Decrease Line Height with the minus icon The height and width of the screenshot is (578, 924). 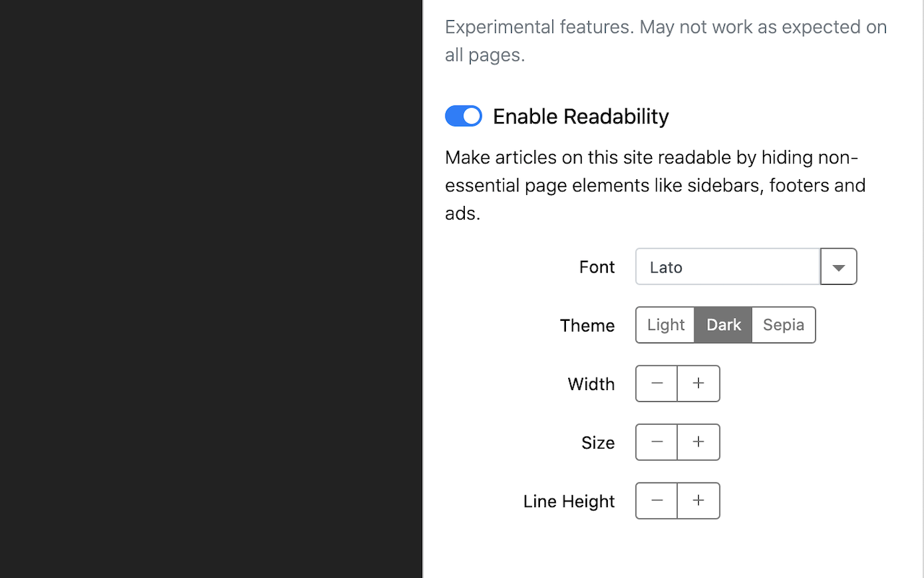pyautogui.click(x=657, y=501)
